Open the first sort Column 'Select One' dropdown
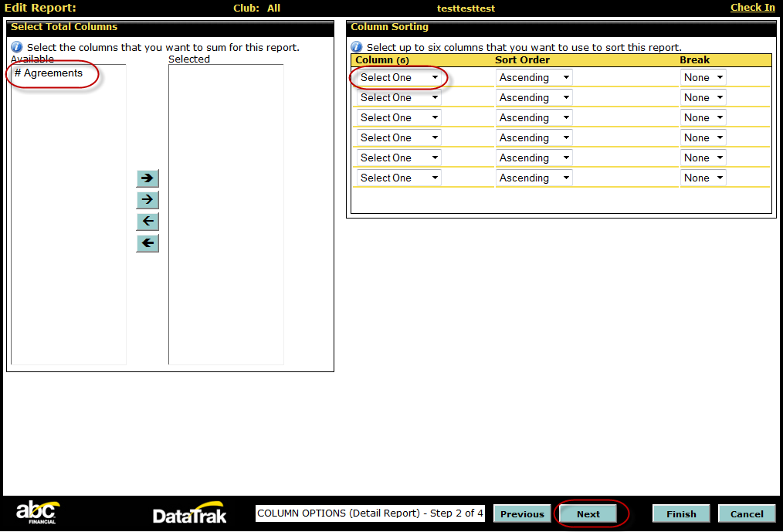Image resolution: width=783 pixels, height=532 pixels. pos(398,78)
